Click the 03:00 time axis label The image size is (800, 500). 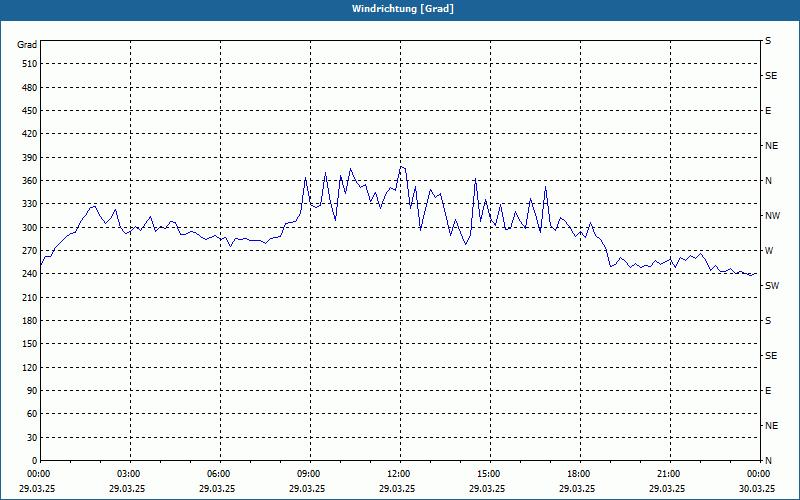pyautogui.click(x=127, y=474)
